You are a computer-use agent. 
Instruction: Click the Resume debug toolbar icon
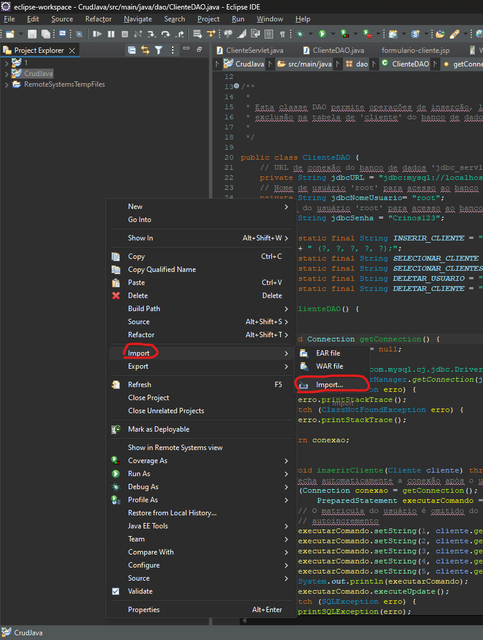tap(97, 34)
